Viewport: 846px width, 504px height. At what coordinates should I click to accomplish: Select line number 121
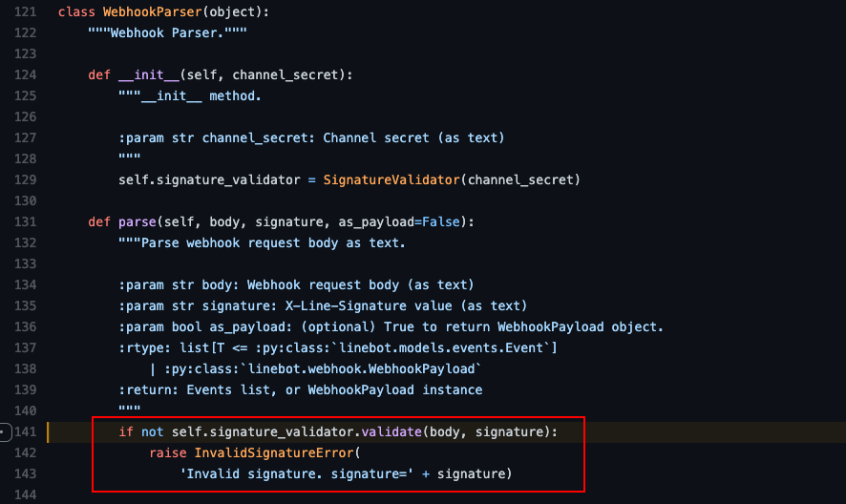tap(26, 11)
